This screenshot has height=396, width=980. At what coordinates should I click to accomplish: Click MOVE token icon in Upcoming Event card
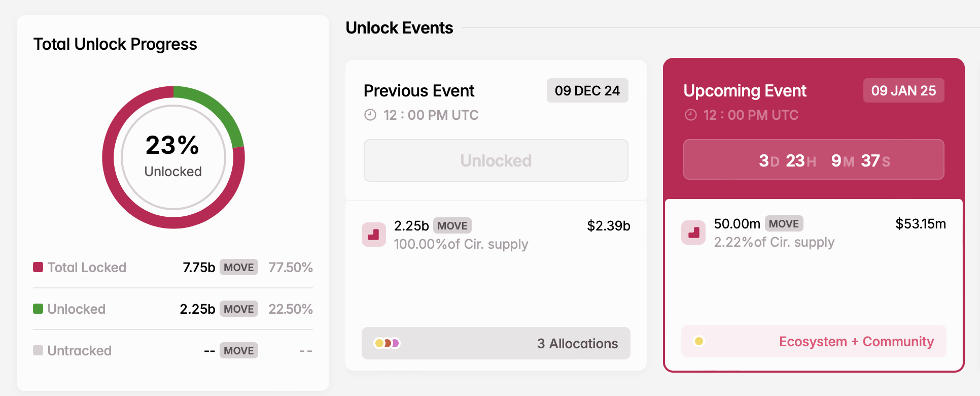coord(693,233)
